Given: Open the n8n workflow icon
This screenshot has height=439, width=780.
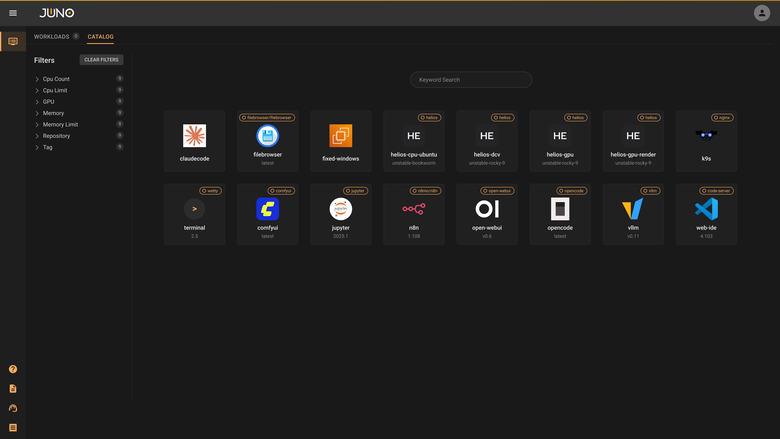Looking at the screenshot, I should [414, 209].
